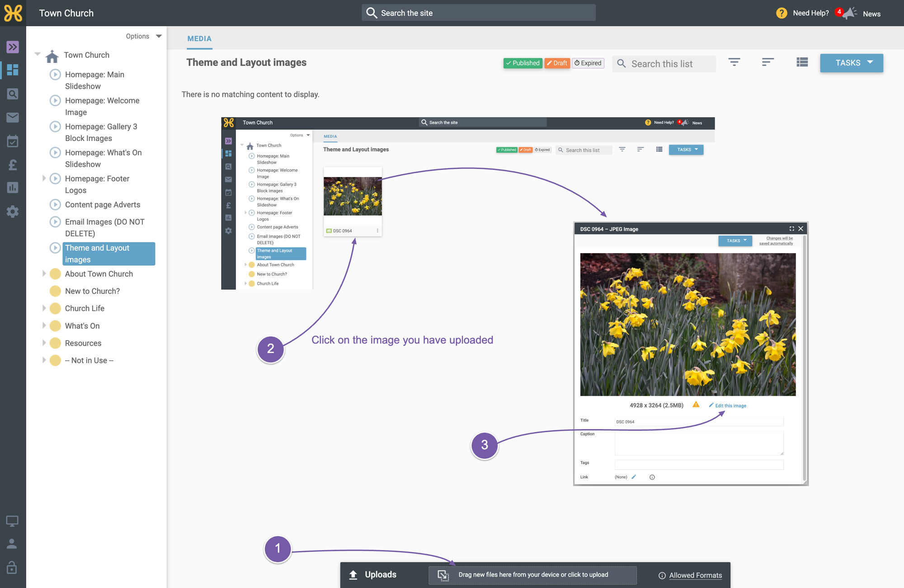Click the mail envelope sidebar icon
The width and height of the screenshot is (904, 588).
pyautogui.click(x=13, y=118)
